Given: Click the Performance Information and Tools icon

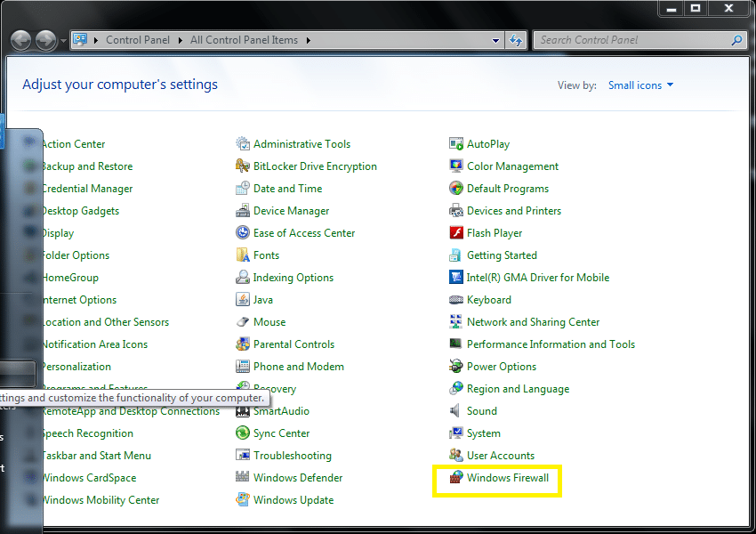Looking at the screenshot, I should click(456, 344).
